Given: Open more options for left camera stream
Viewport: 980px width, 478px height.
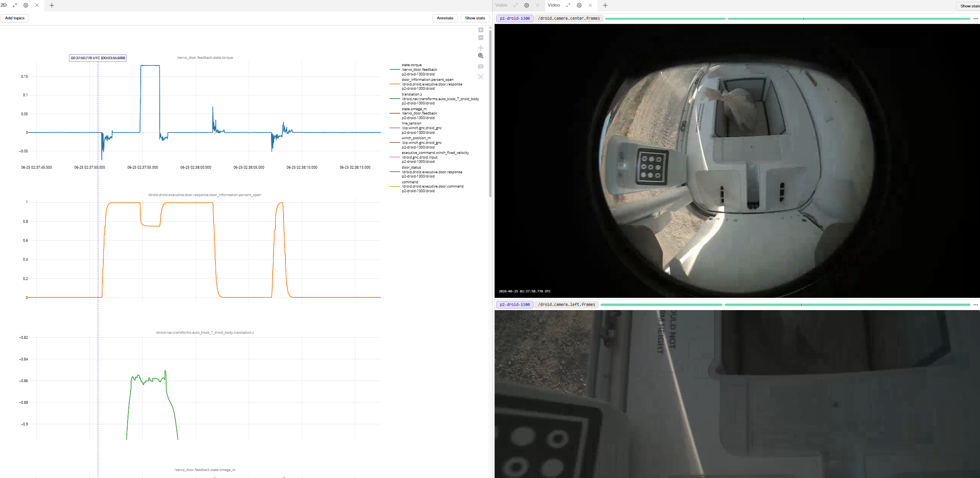Looking at the screenshot, I should coord(976,305).
